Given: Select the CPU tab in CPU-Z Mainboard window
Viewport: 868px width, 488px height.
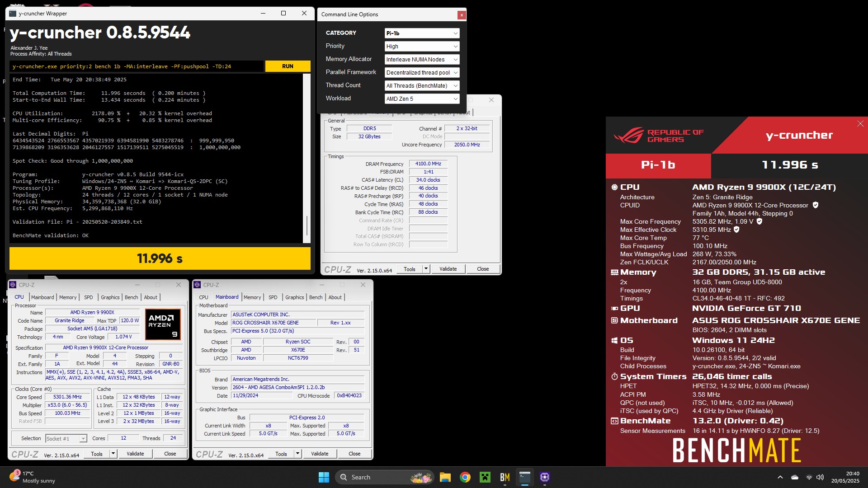Looking at the screenshot, I should 203,297.
